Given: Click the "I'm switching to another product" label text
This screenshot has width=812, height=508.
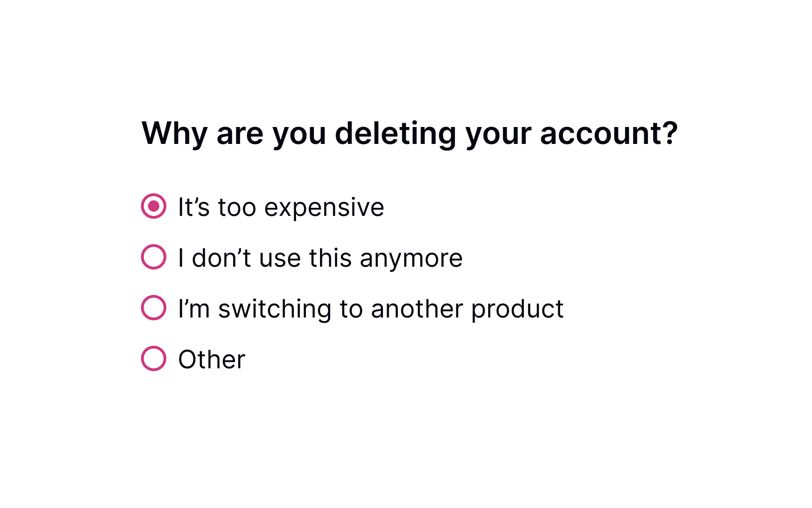Looking at the screenshot, I should [370, 309].
